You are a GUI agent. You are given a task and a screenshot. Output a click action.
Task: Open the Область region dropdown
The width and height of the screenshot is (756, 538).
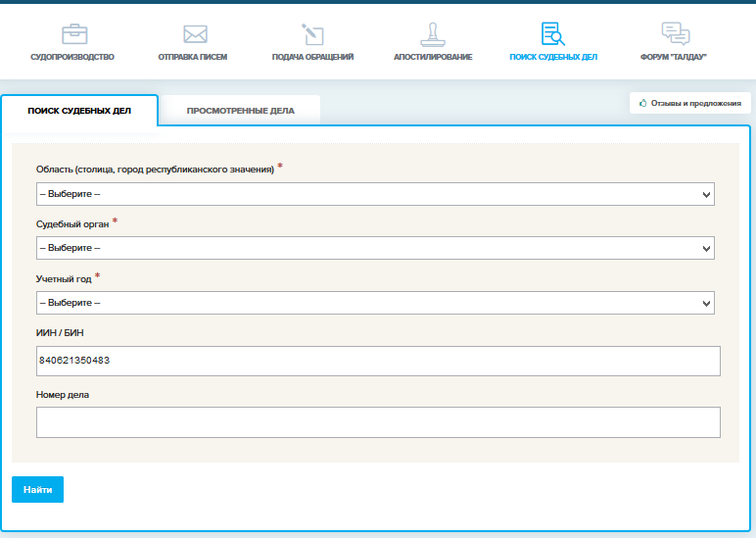(x=375, y=194)
